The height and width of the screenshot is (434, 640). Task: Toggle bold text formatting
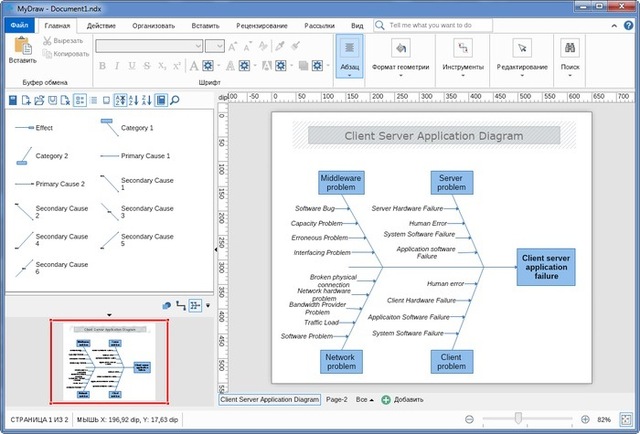[104, 66]
